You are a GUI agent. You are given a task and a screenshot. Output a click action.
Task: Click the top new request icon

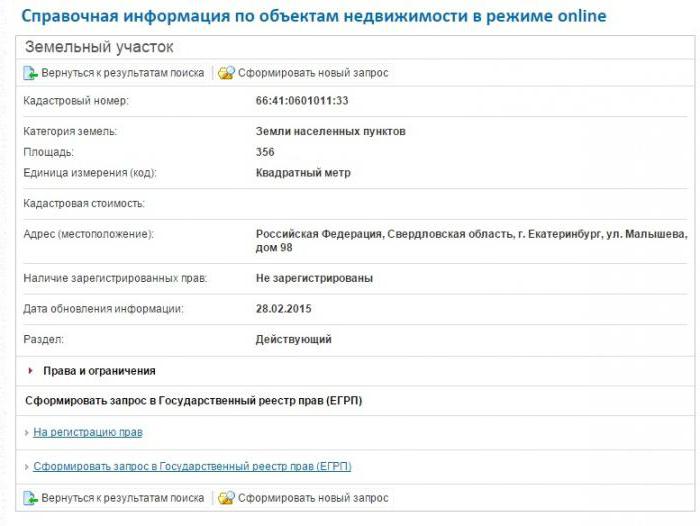(x=226, y=73)
